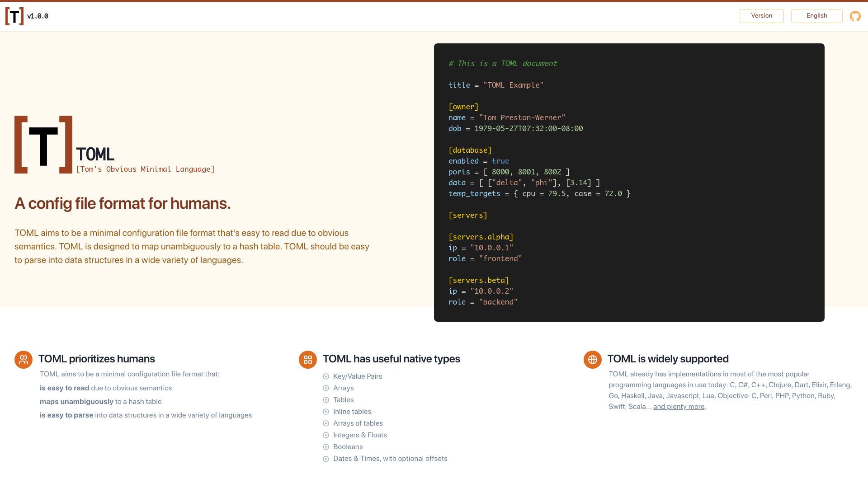The height and width of the screenshot is (488, 868).
Task: Click the plus icon next to Inline tables
Action: tap(326, 412)
